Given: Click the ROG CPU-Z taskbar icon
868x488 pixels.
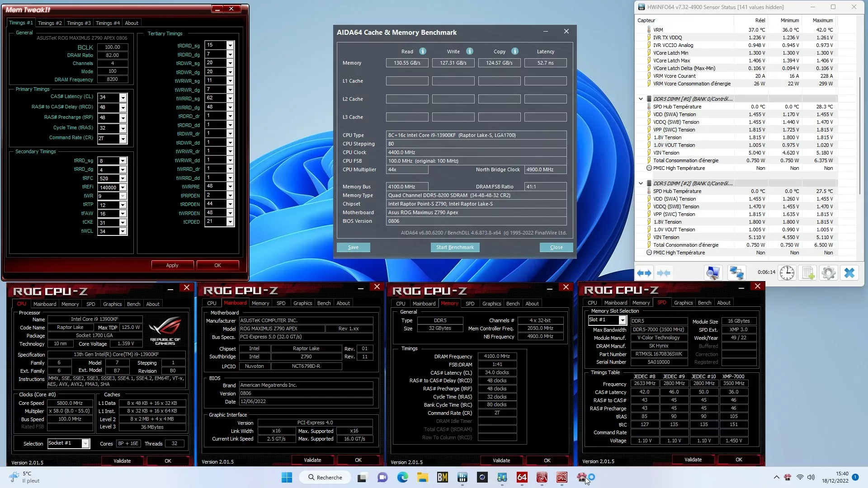Looking at the screenshot, I should [x=561, y=477].
